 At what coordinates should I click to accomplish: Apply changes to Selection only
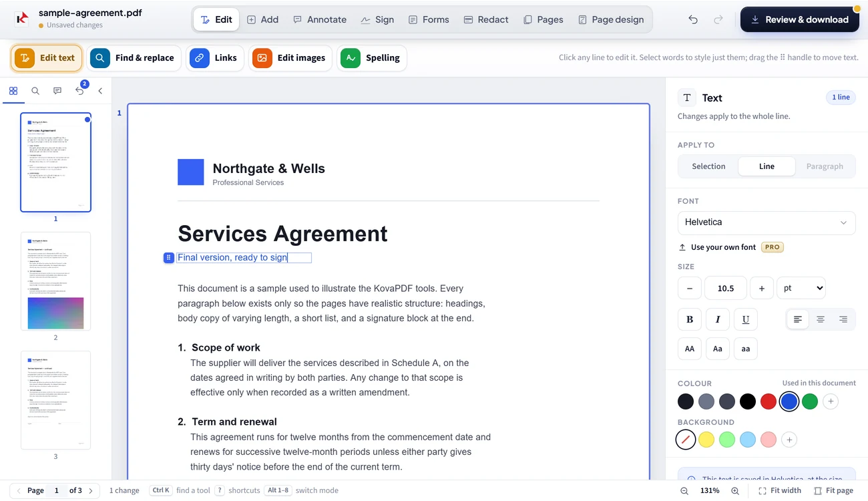708,166
